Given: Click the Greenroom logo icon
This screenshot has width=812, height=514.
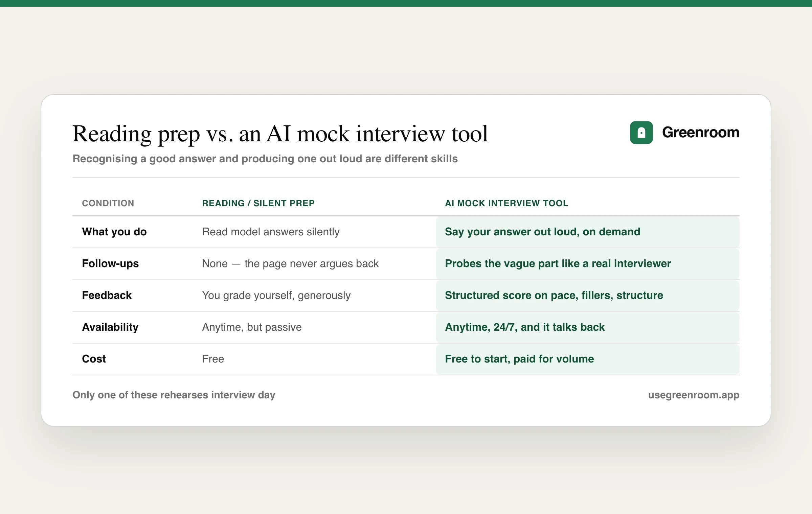Looking at the screenshot, I should pyautogui.click(x=641, y=133).
